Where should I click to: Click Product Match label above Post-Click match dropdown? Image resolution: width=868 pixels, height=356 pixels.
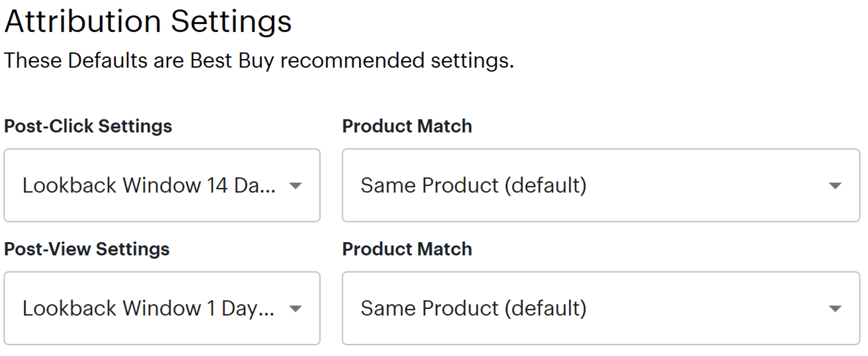407,126
